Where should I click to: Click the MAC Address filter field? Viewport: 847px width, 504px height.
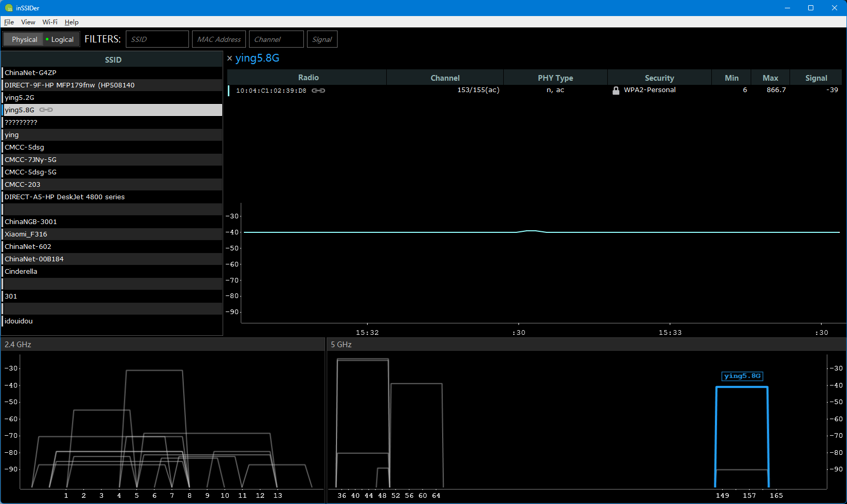[x=218, y=39]
